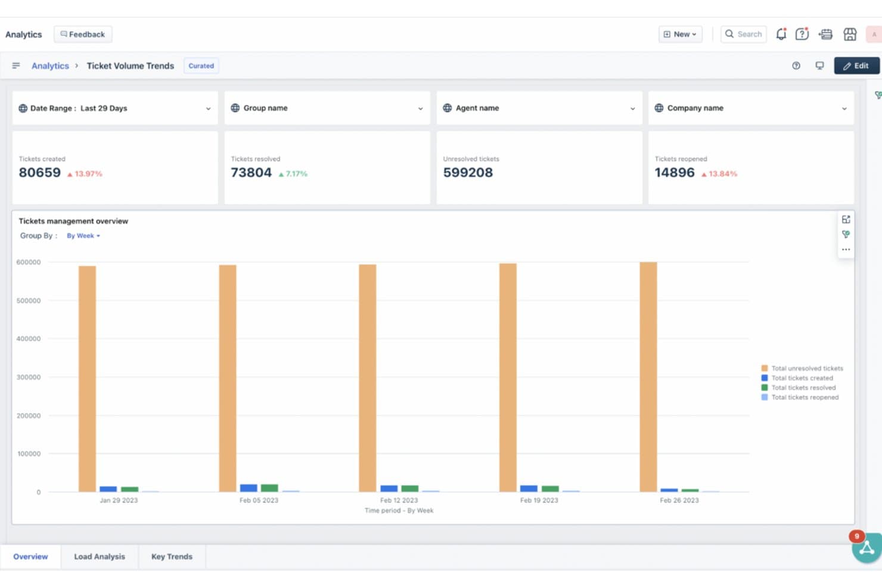The width and height of the screenshot is (882, 588).
Task: Toggle Total tickets resolved legend item
Action: click(799, 387)
